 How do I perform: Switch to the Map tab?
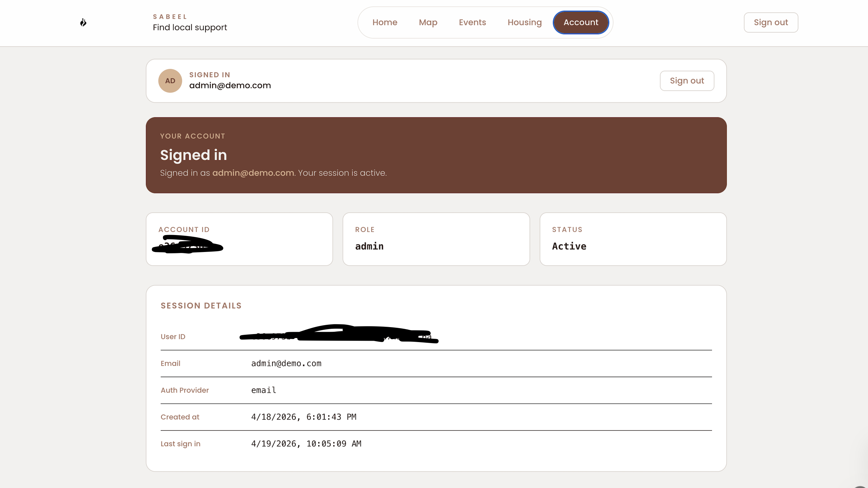point(428,23)
